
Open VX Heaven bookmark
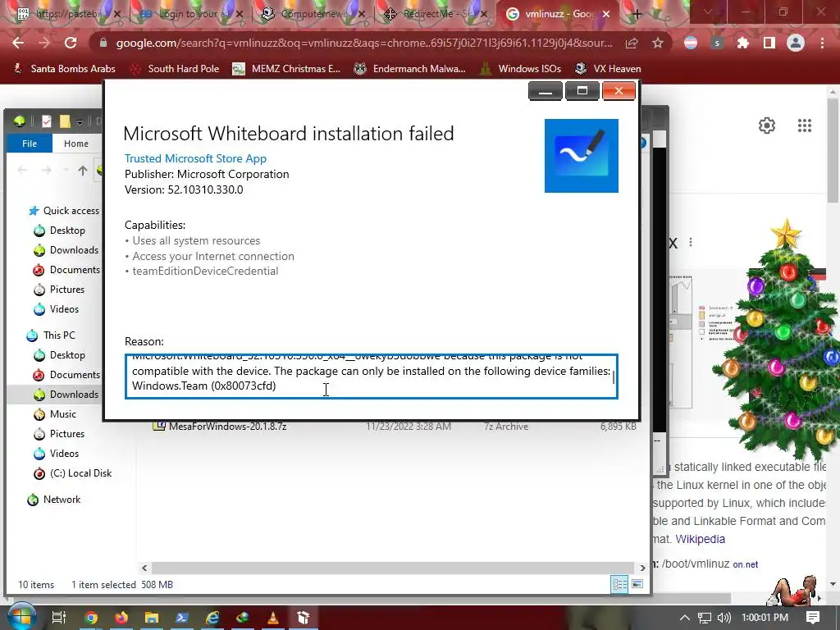point(608,69)
